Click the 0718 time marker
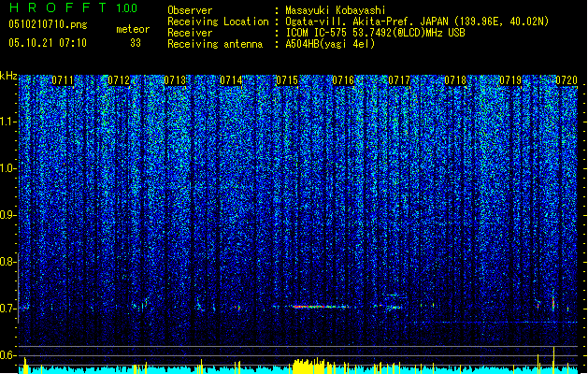Viewport: 588px width, 374px height. [455, 80]
